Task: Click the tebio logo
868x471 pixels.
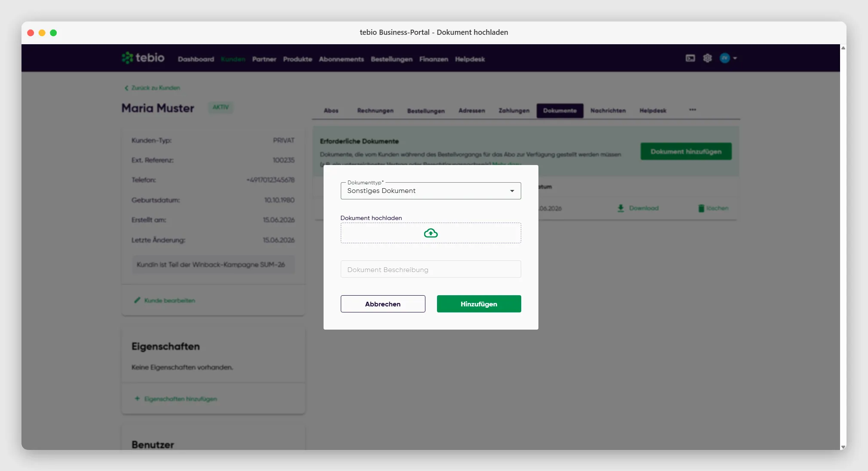Action: click(143, 58)
